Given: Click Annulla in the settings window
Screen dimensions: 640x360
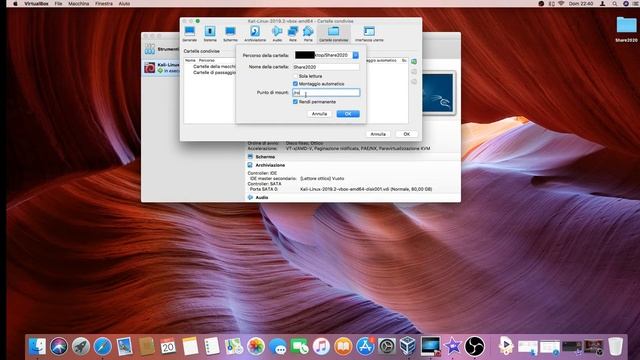Looking at the screenshot, I should (378, 134).
